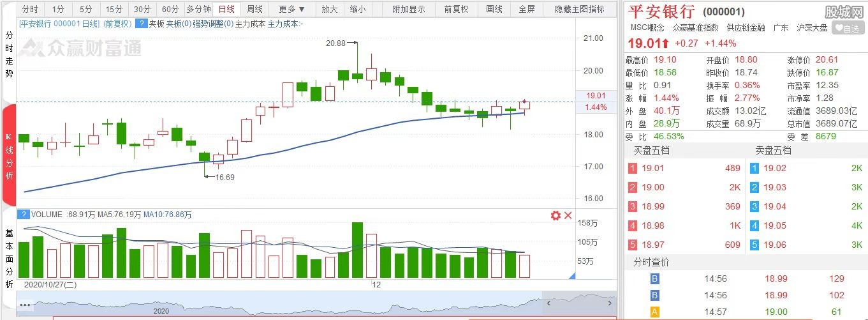Open the 沪深大盘 index link
868x320 pixels.
click(812, 28)
